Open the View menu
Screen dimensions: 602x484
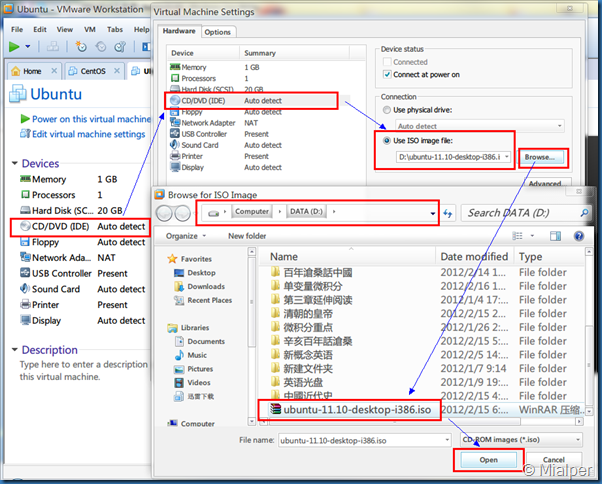coord(64,30)
